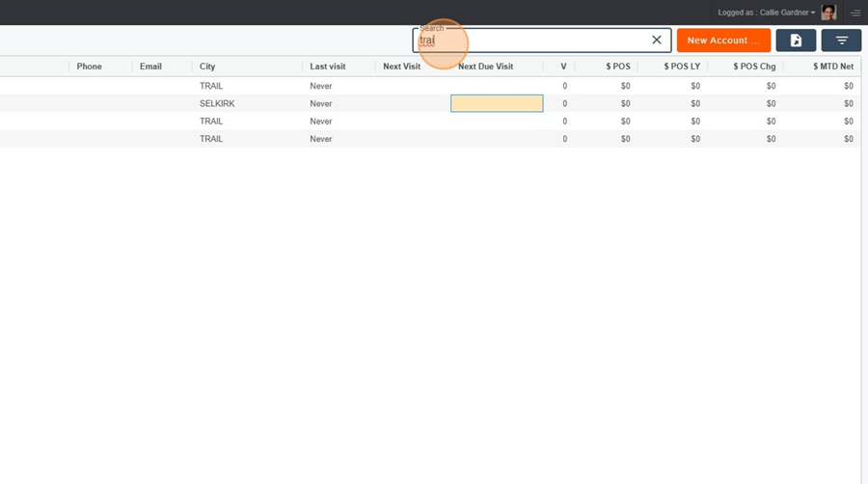Sort by the V column header
Screen dimensions: 868x484
point(563,67)
